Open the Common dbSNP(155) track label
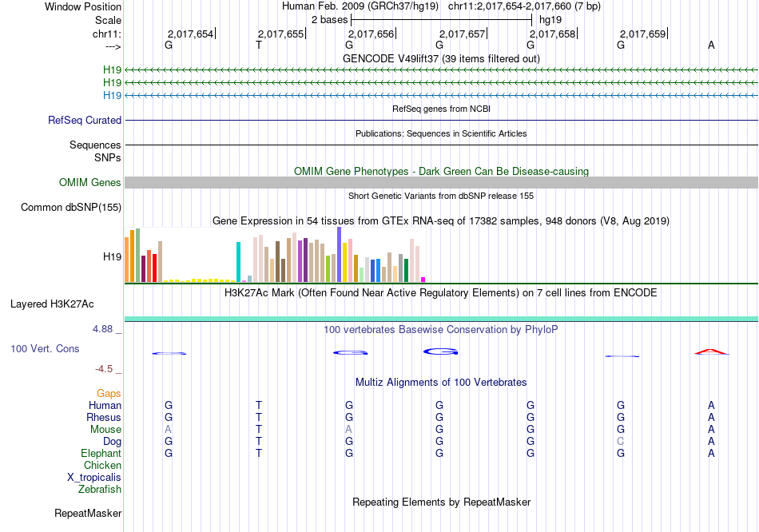759x532 pixels. point(71,207)
